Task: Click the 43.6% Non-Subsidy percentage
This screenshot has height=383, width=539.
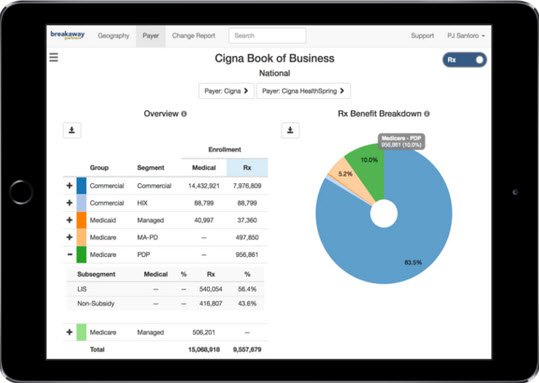Action: tap(247, 304)
